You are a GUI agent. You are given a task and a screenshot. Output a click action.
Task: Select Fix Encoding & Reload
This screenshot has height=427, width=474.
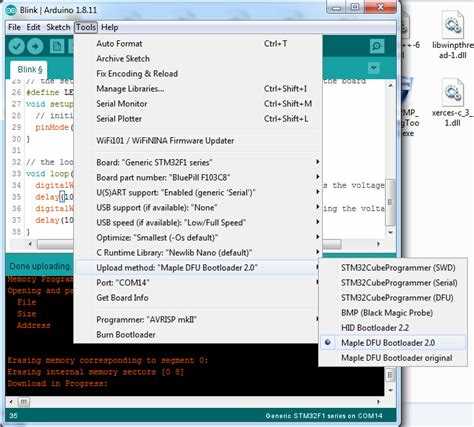pyautogui.click(x=198, y=74)
